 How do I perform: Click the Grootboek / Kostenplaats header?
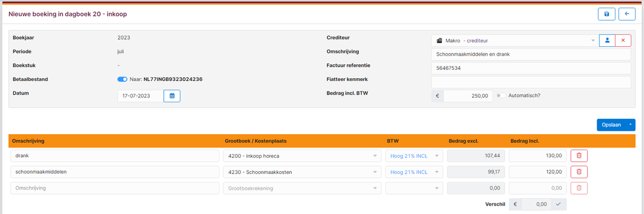pyautogui.click(x=255, y=141)
